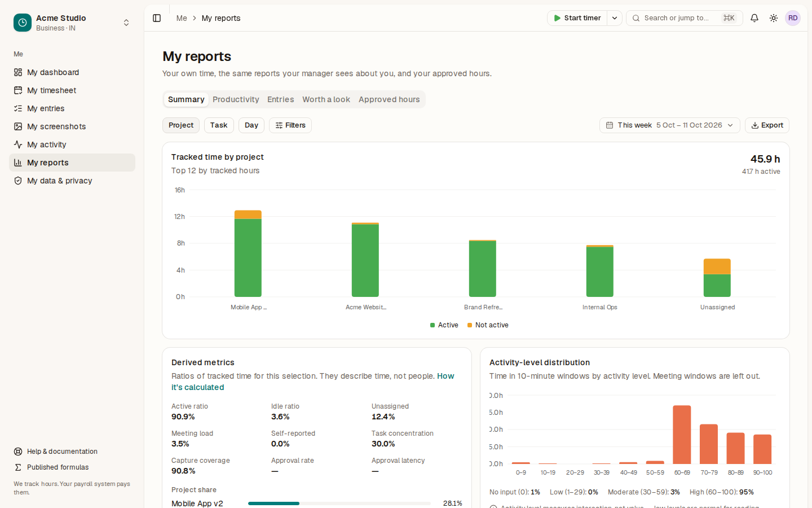The width and height of the screenshot is (812, 508).
Task: Toggle the Not active legend series
Action: coord(488,325)
